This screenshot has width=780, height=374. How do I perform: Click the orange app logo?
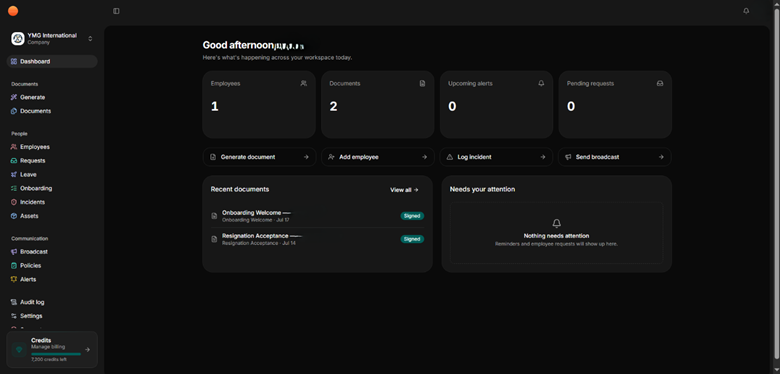pos(13,11)
